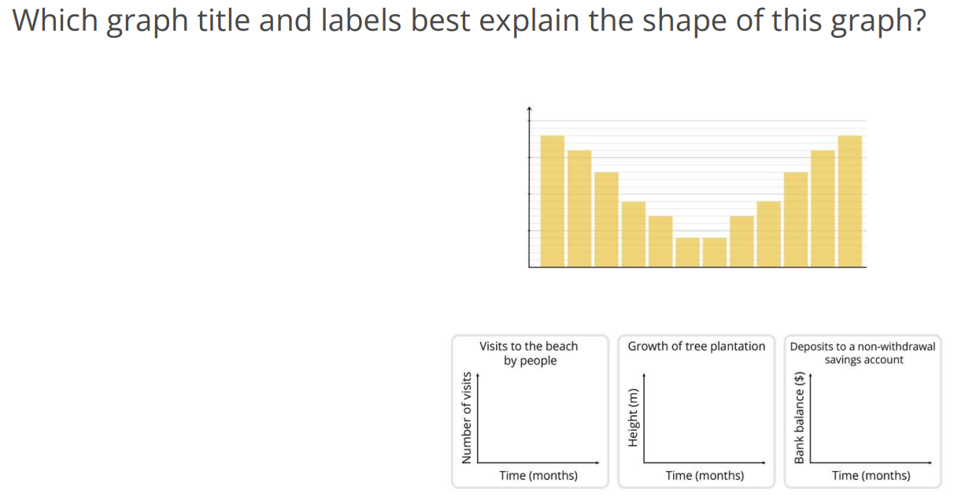The width and height of the screenshot is (980, 501).
Task: Click the empty axes inside the tree plantation card
Action: point(707,421)
